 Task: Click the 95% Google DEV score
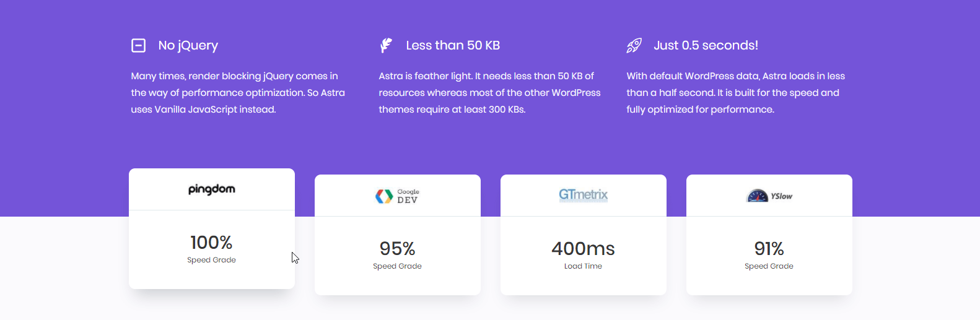click(397, 248)
